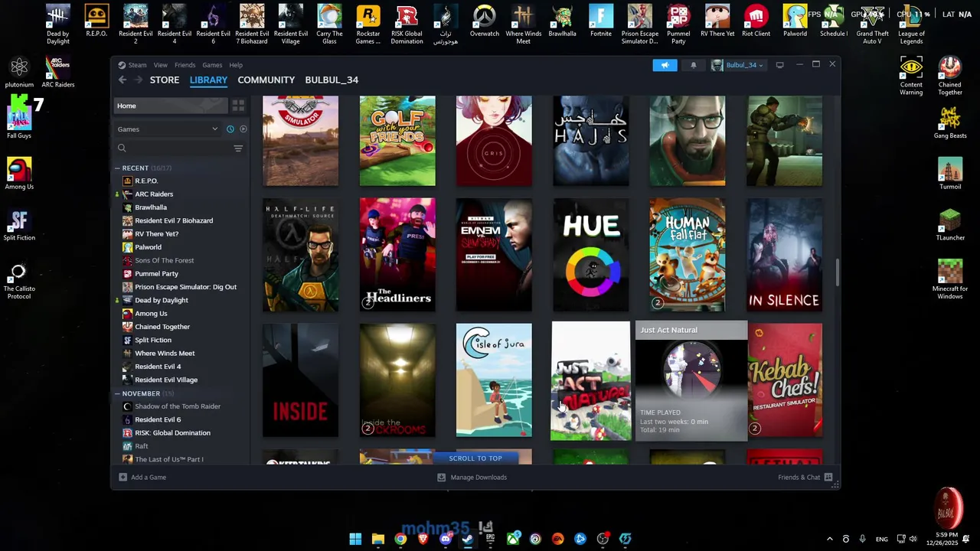Switch to collections grid view icon
The width and height of the screenshot is (980, 551).
[x=238, y=106]
